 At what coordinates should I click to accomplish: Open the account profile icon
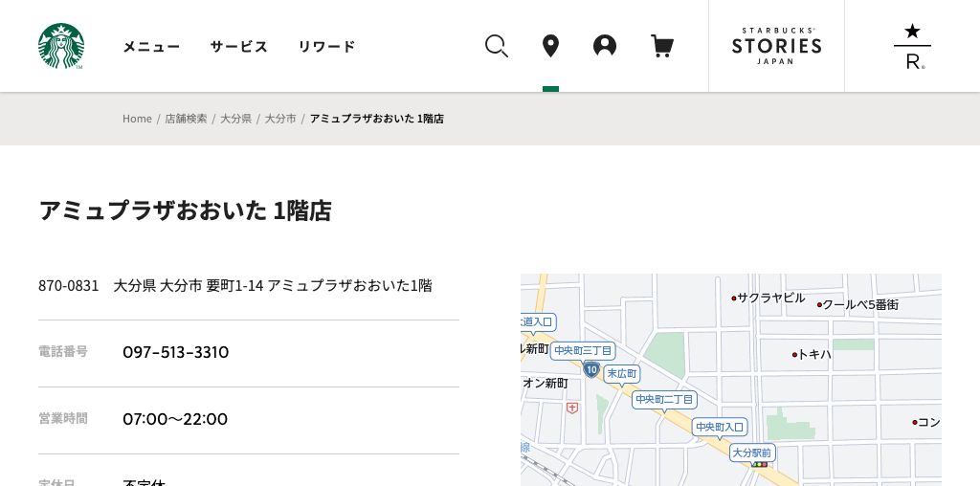(x=605, y=46)
